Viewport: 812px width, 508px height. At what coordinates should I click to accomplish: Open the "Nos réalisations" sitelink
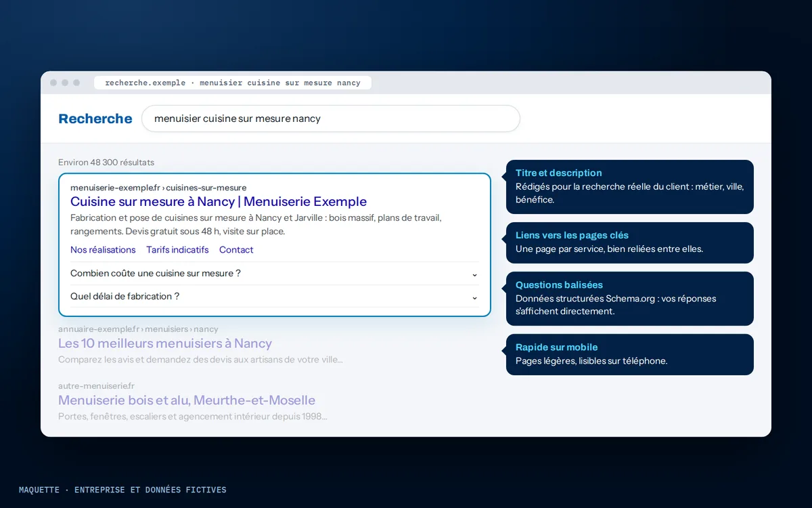(103, 250)
